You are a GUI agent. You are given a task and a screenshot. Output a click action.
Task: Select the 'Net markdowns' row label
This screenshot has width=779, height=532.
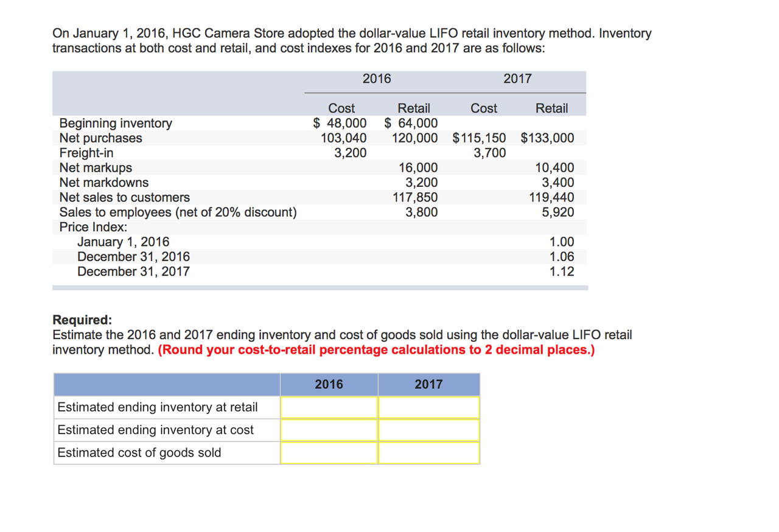(104, 182)
